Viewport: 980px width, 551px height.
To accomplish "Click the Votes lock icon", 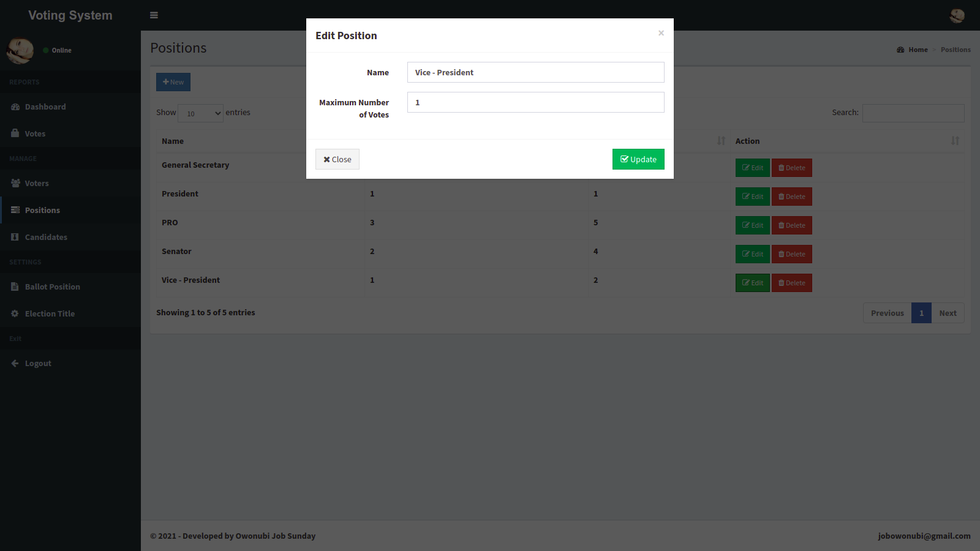I will click(15, 133).
